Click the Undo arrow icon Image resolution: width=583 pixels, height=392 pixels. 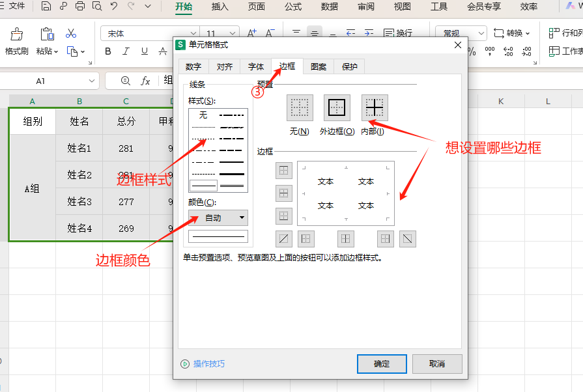(x=114, y=6)
